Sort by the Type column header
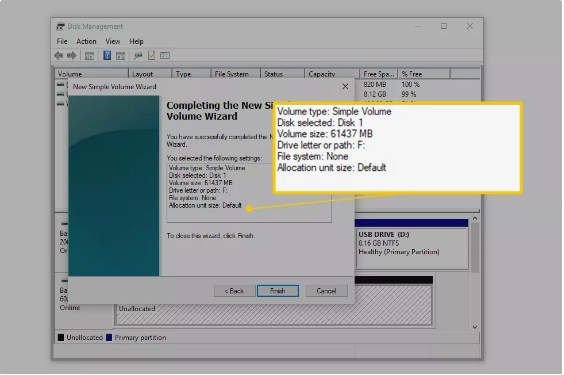The height and width of the screenshot is (375, 564). click(191, 74)
